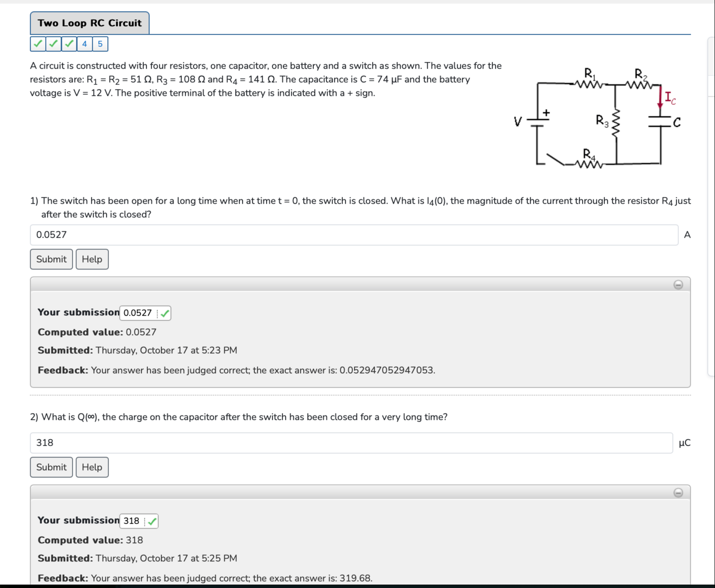The image size is (715, 588).
Task: Jump to question 5 box
Action: tap(100, 44)
